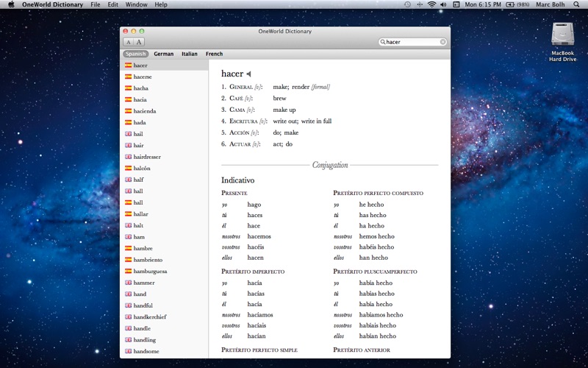Select the 'hail' entry in the list

click(164, 134)
